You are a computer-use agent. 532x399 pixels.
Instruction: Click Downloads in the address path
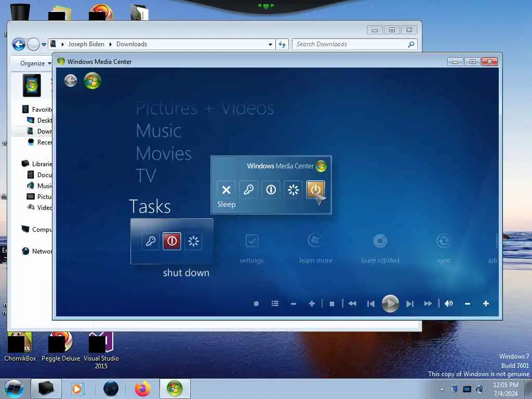pos(131,44)
